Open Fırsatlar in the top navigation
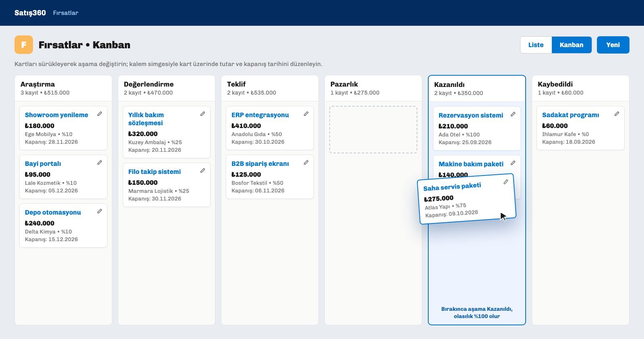The height and width of the screenshot is (339, 644). [x=66, y=13]
